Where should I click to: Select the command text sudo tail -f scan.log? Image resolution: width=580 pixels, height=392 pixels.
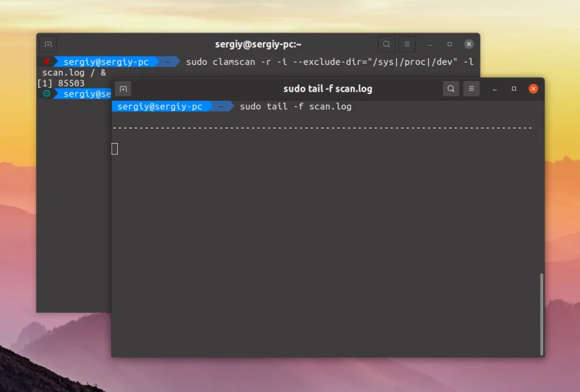pos(297,106)
